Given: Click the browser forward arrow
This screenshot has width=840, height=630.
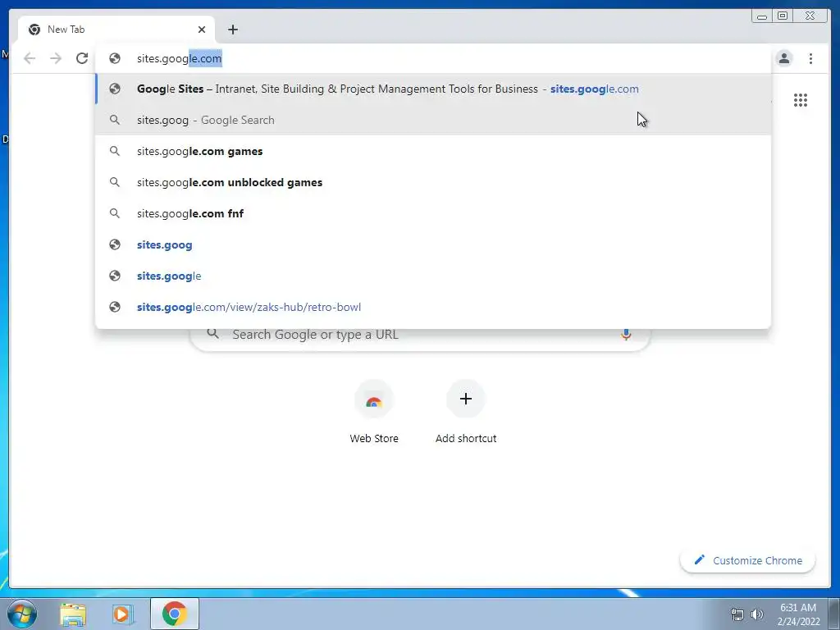Looking at the screenshot, I should 56,58.
